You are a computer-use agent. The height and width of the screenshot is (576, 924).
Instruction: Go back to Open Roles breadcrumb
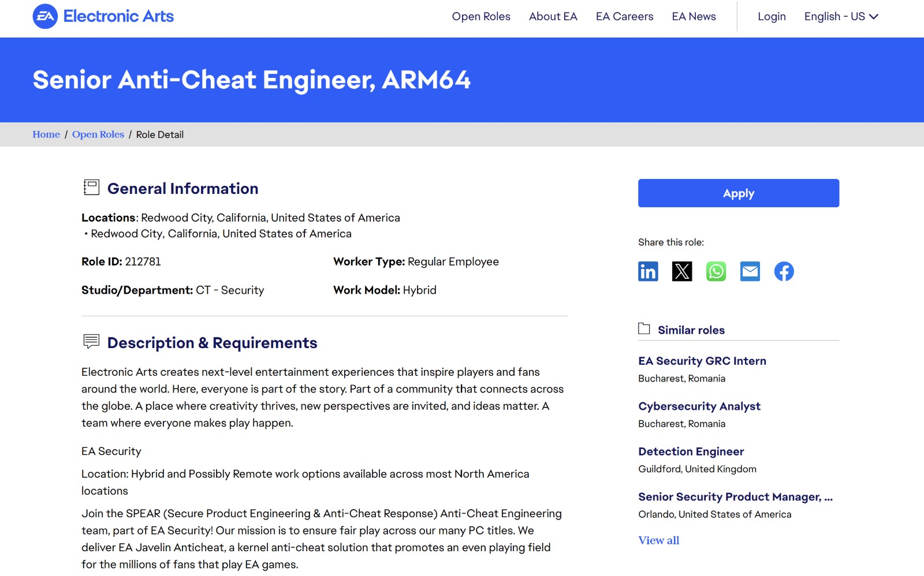coord(98,134)
